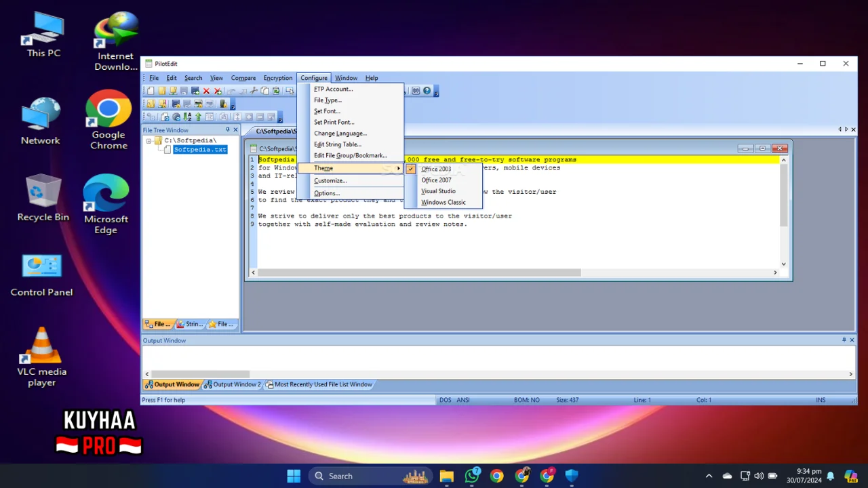Screen dimensions: 868x488
Task: Select the checked Office 2003 theme
Action: (x=443, y=169)
